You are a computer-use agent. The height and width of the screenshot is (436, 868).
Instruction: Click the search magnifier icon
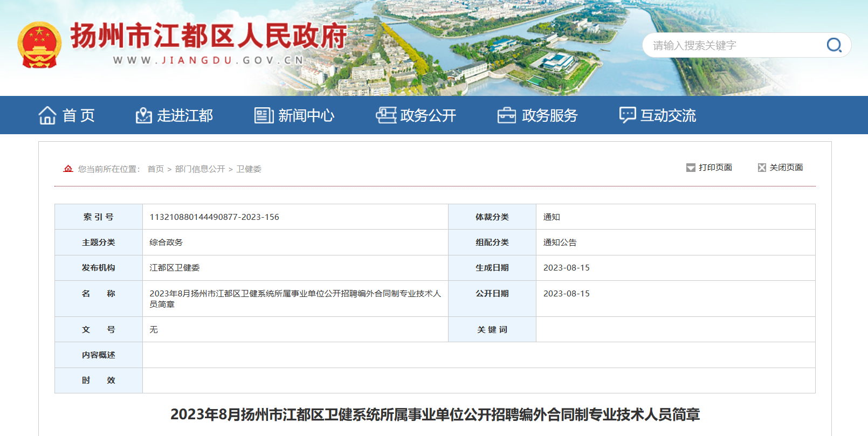tap(833, 45)
